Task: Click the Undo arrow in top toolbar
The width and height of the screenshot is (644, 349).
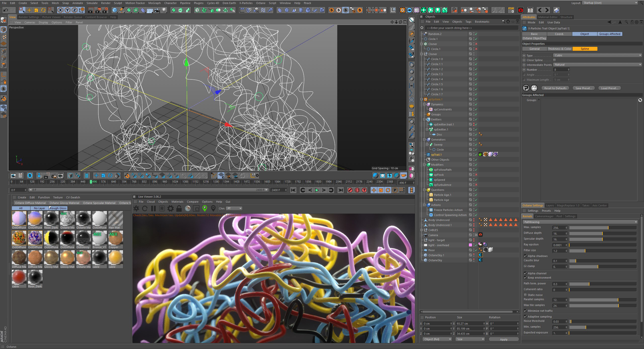Action: tap(6, 10)
